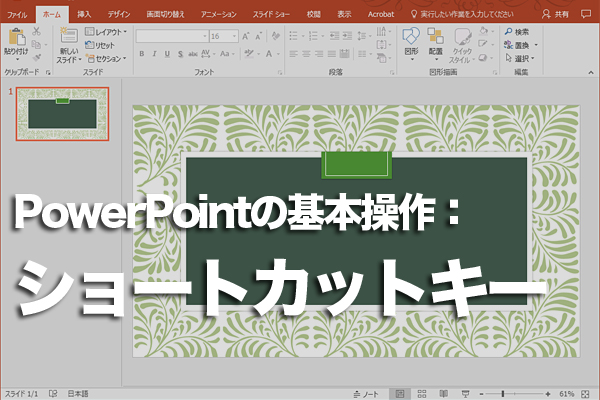
Task: Click the Bulleted list icon
Action: [293, 36]
